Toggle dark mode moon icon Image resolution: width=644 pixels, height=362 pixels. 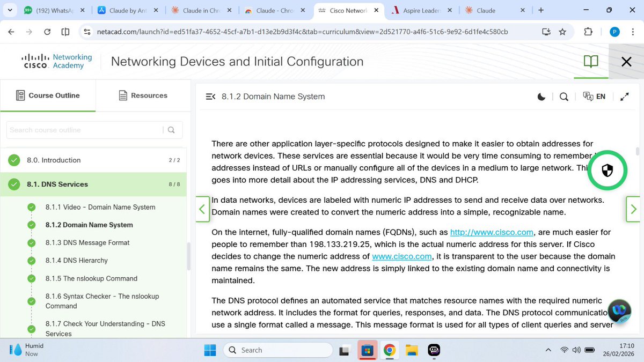[x=541, y=97]
